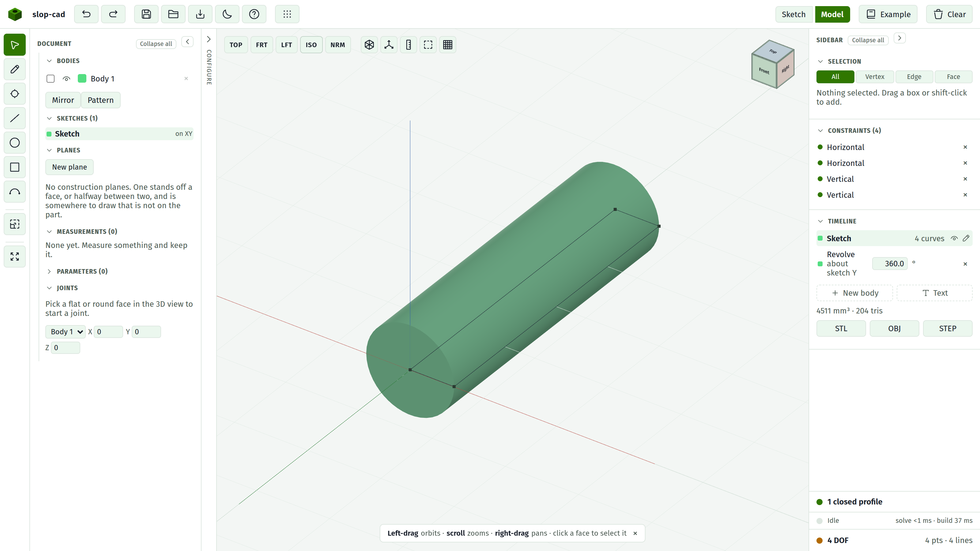This screenshot has height=551, width=980.
Task: Toggle Sketch visibility eye in timeline
Action: (x=954, y=238)
